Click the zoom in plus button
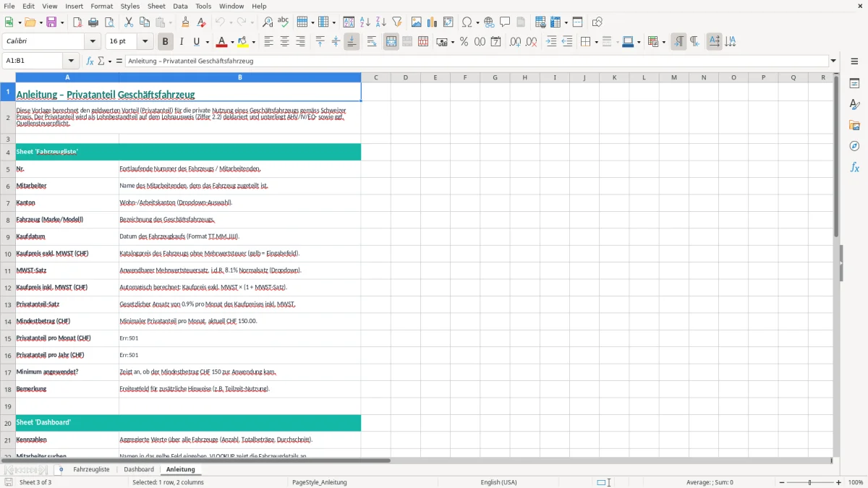The image size is (868, 488). pyautogui.click(x=839, y=482)
